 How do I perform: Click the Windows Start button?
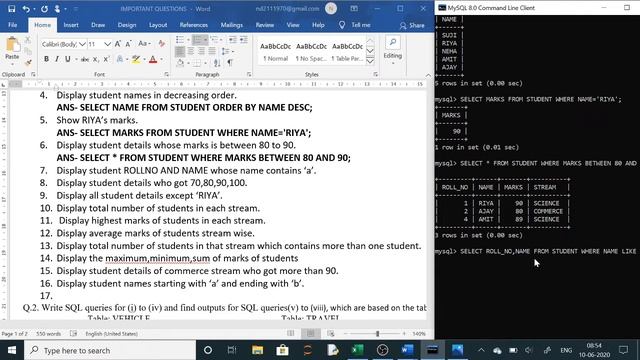tap(12, 350)
